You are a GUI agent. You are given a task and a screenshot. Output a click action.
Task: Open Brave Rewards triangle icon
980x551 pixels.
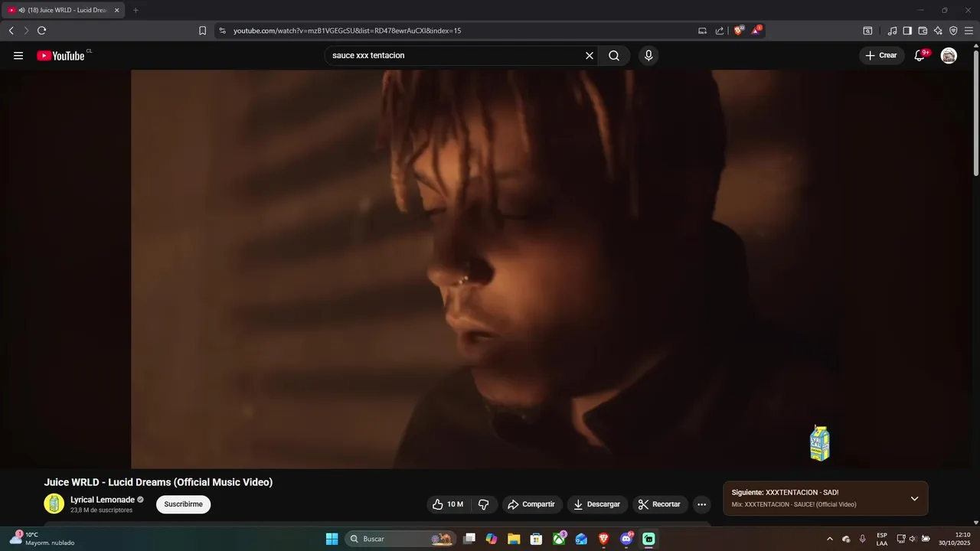tap(756, 31)
